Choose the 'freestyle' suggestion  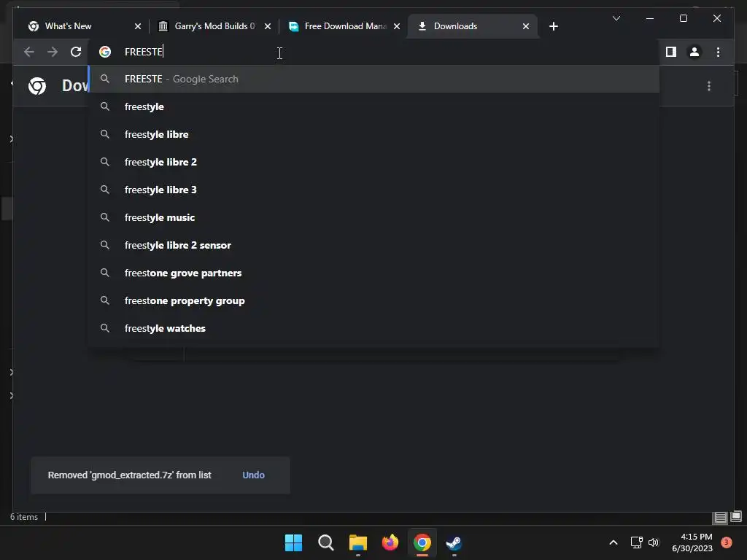[374, 106]
